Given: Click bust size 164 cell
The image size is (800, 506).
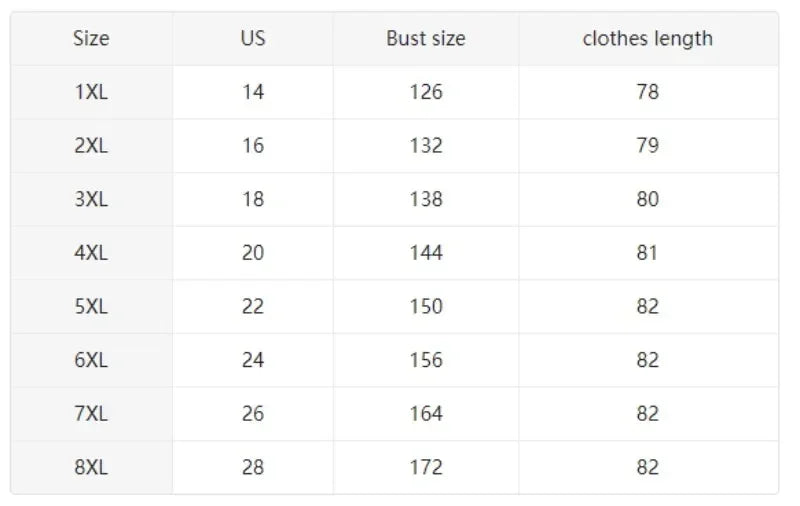Looking at the screenshot, I should (x=426, y=413).
